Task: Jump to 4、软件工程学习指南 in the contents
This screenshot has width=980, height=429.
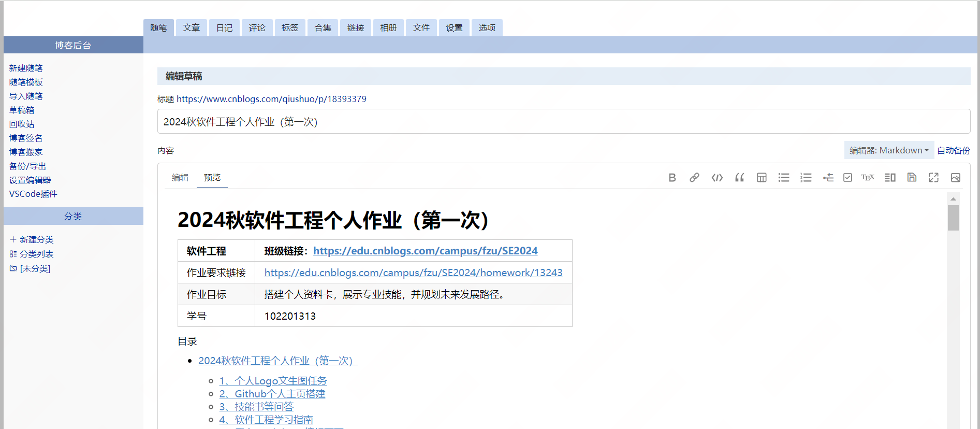Action: coord(266,420)
